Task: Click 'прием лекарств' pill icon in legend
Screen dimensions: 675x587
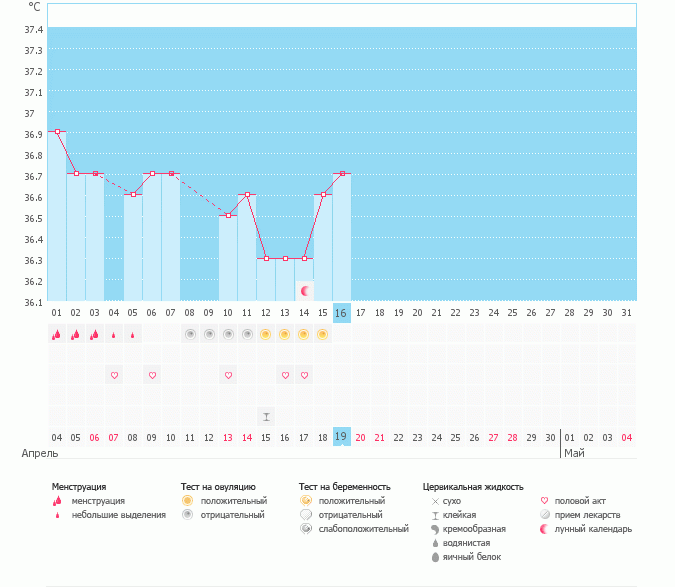Action: pos(545,515)
